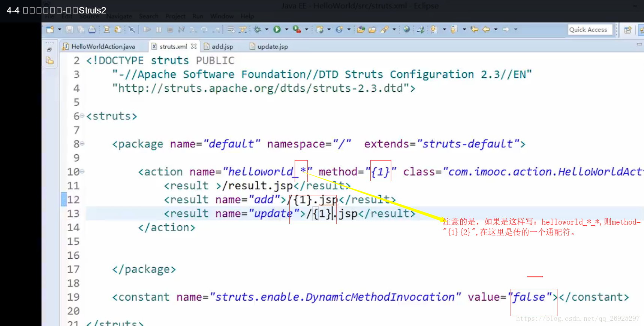Viewport: 644px width, 326px height.
Task: Minimize the editor area
Action: click(639, 44)
